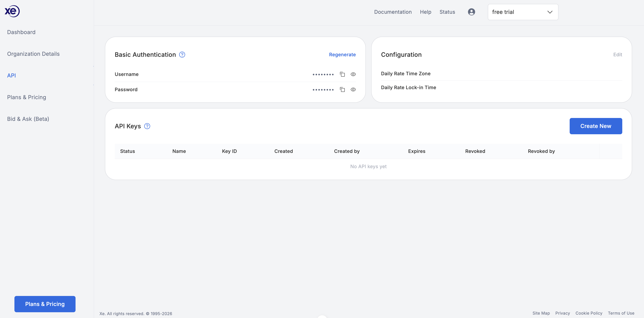
Task: Reveal the hidden Username
Action: [353, 74]
